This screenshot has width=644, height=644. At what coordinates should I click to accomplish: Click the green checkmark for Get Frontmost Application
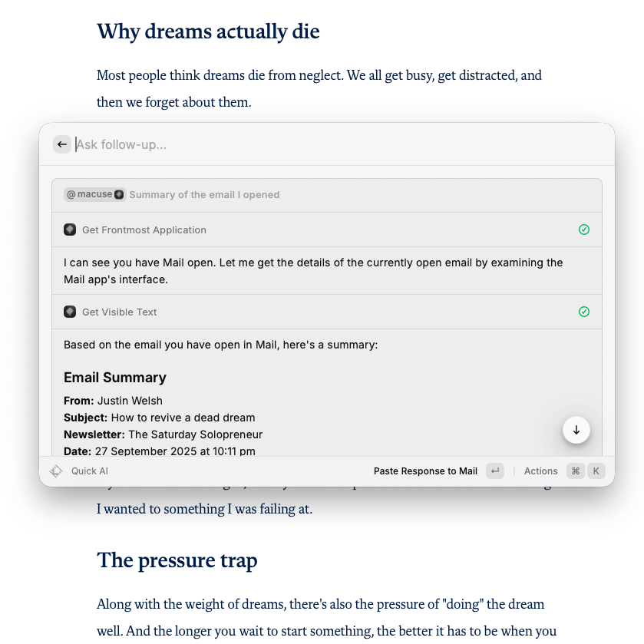click(584, 230)
